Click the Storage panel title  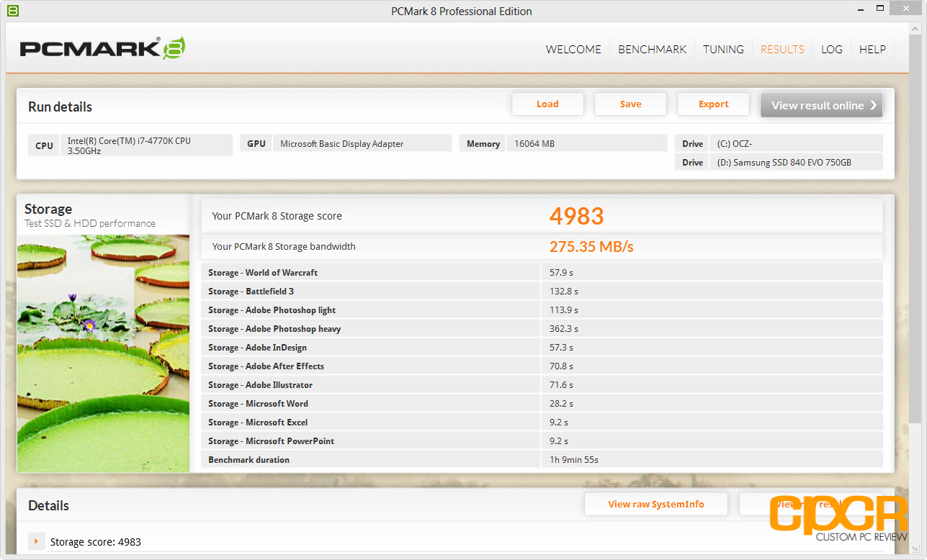[x=48, y=209]
